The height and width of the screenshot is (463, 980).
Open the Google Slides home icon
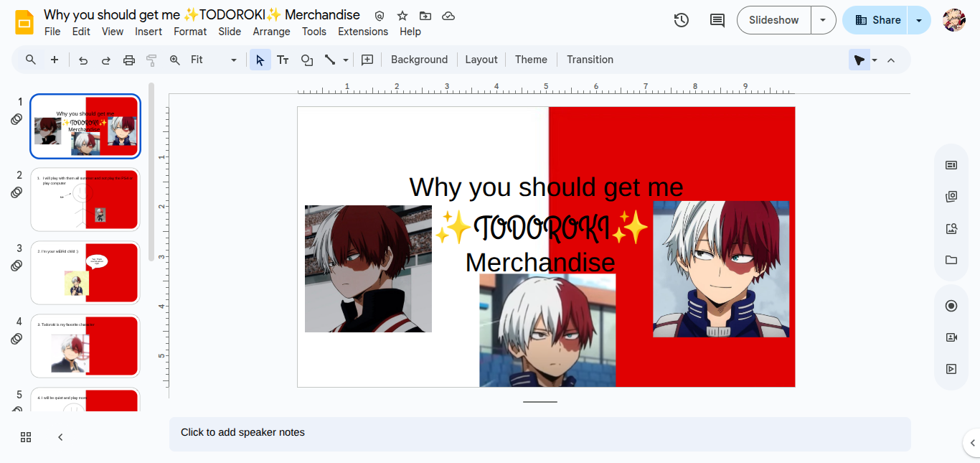tap(25, 22)
